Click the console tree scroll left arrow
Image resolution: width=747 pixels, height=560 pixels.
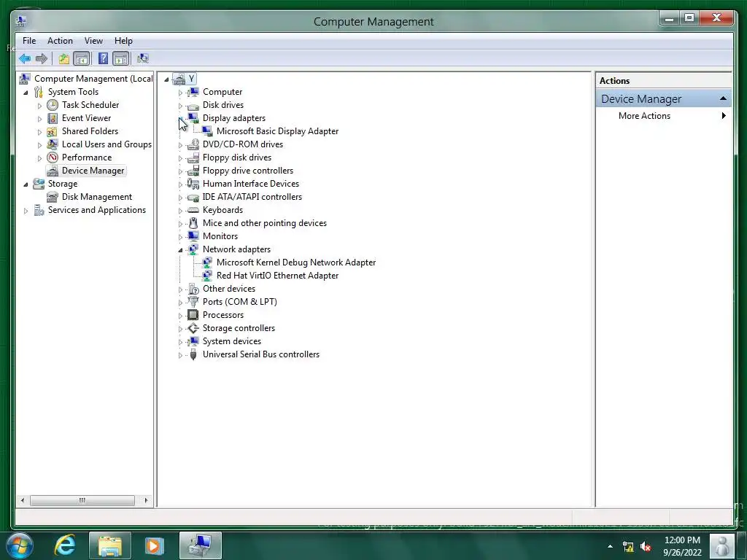click(23, 500)
